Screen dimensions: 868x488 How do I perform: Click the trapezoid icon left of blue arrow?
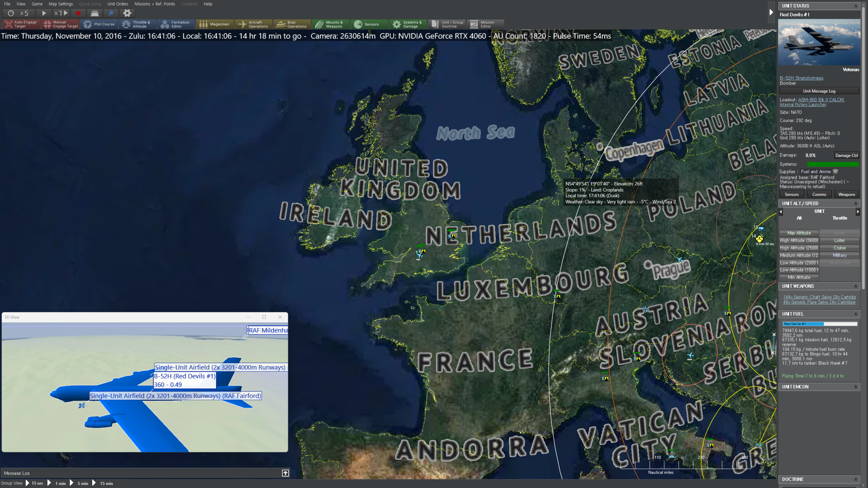tap(95, 13)
